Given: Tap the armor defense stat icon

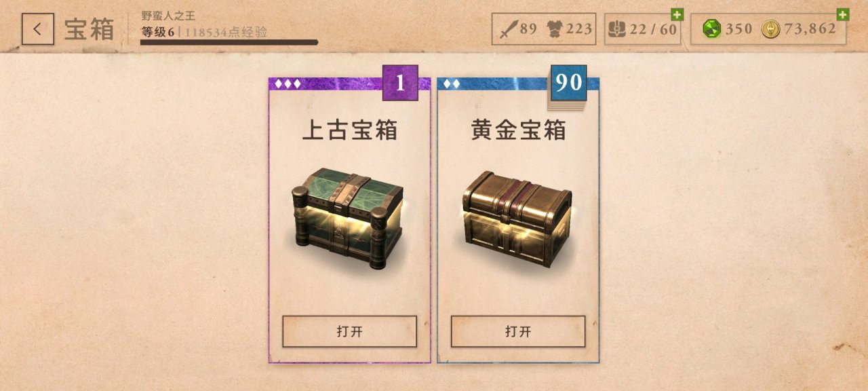Looking at the screenshot, I should (555, 29).
